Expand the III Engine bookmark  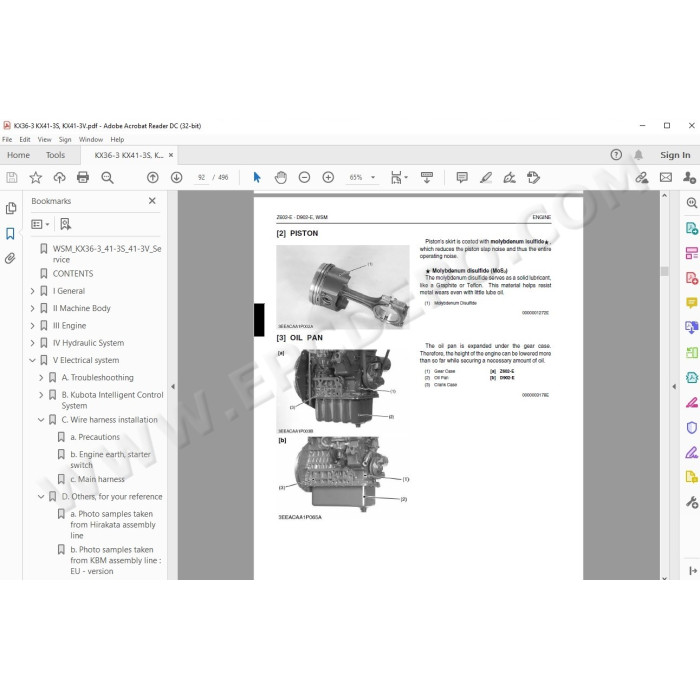[x=32, y=326]
